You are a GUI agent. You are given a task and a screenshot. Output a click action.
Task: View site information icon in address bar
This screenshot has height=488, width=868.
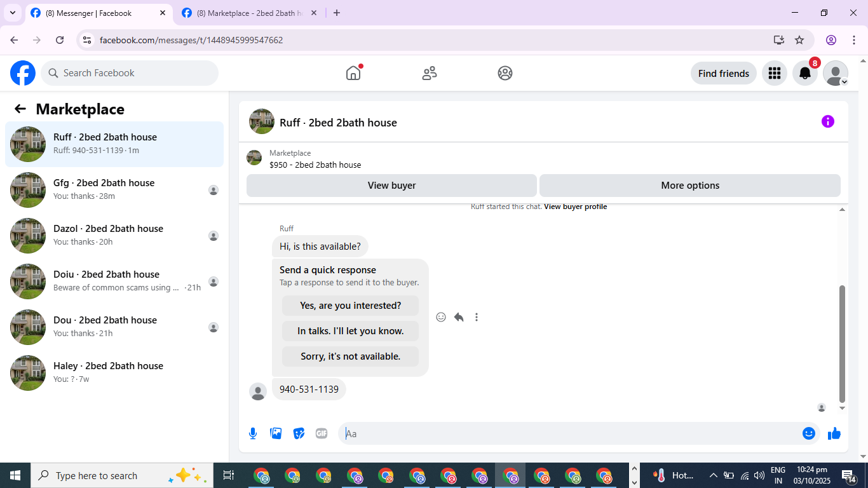tap(88, 40)
